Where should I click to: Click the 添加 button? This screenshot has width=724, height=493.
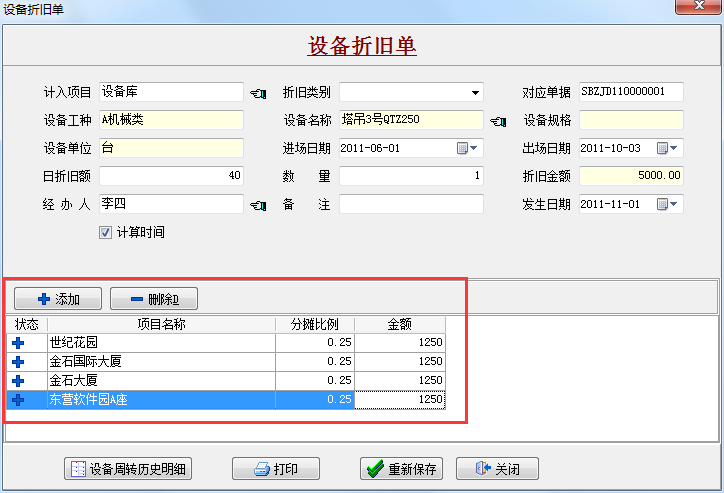click(58, 298)
